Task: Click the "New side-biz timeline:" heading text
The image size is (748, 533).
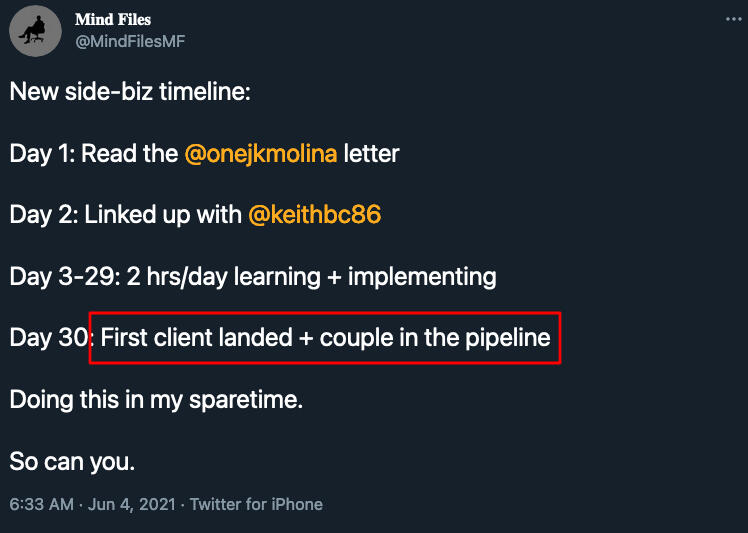Action: point(130,93)
